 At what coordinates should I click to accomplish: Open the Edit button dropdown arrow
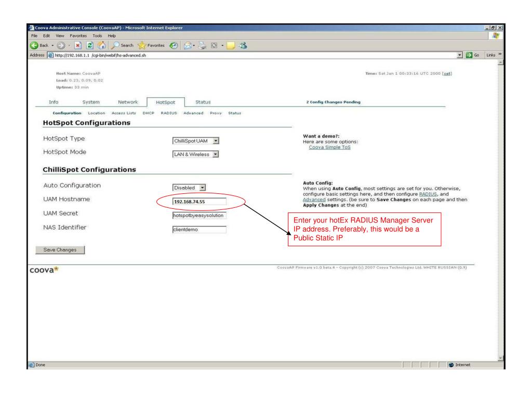[x=222, y=45]
